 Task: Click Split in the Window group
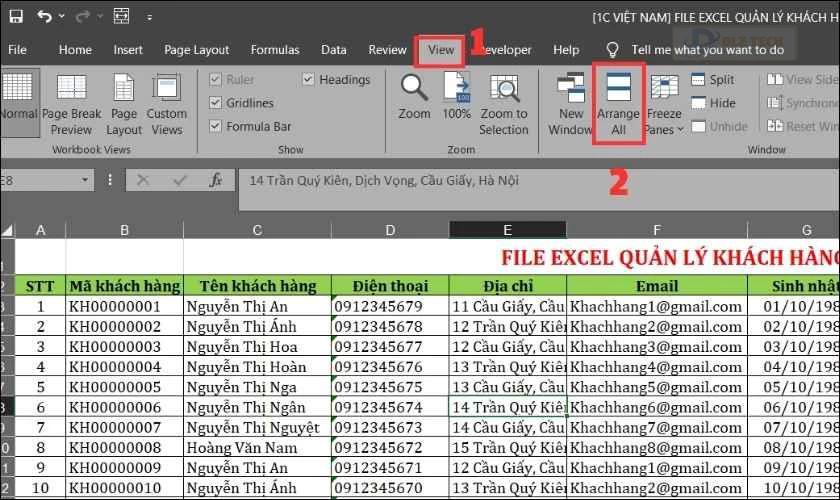712,80
